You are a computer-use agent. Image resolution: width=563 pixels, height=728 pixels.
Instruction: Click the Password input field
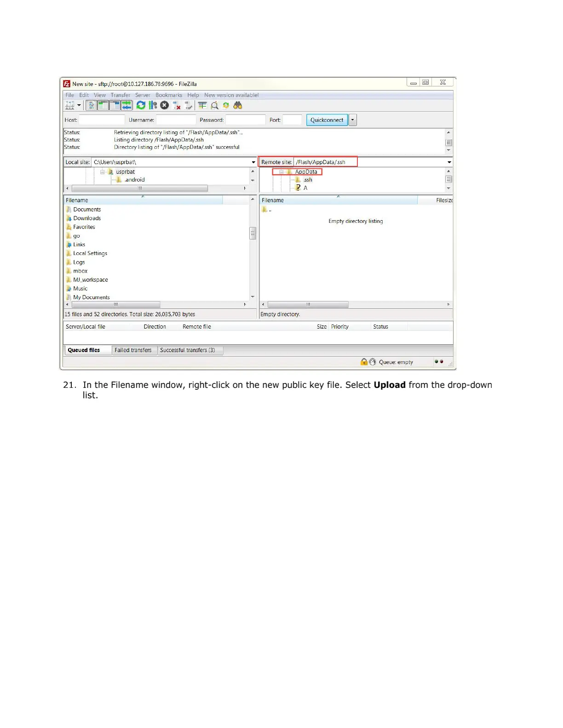point(245,120)
